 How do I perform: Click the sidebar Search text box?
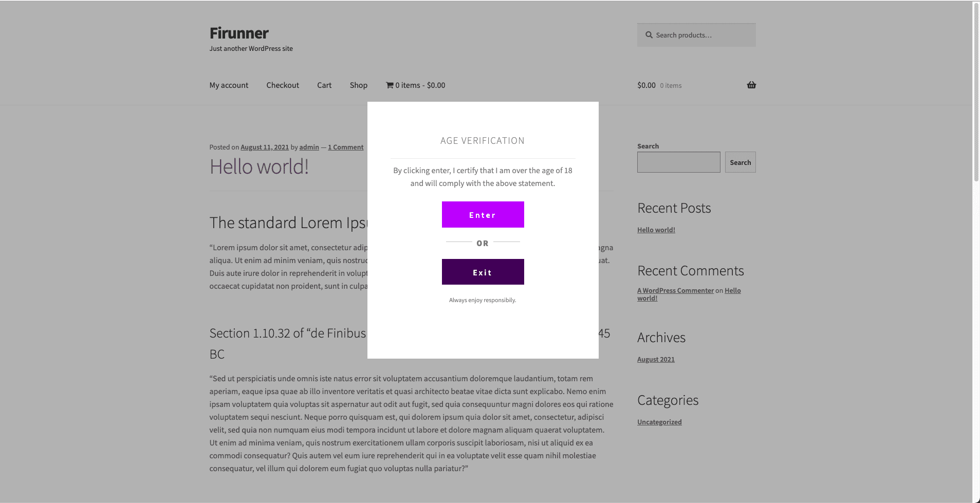coord(678,162)
